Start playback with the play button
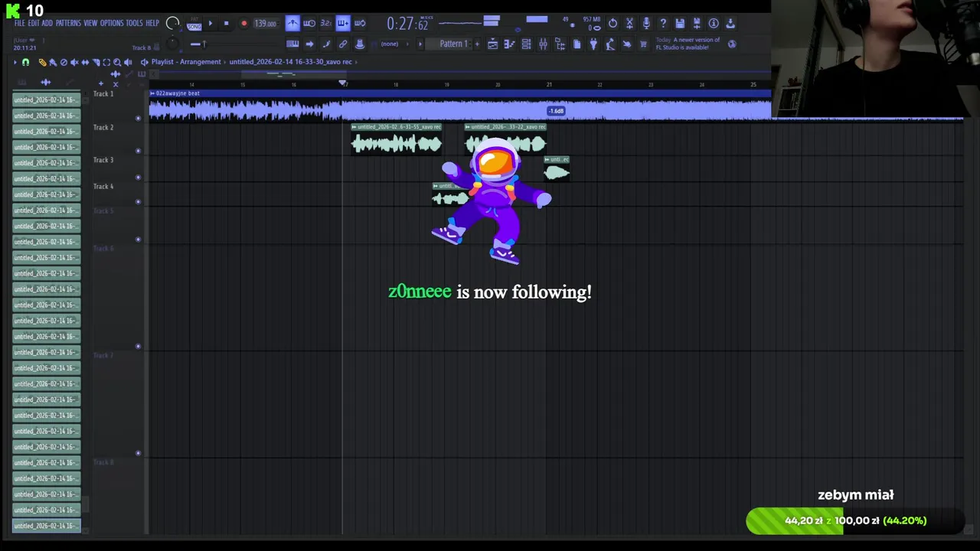Screen dimensions: 980x551 pos(211,24)
